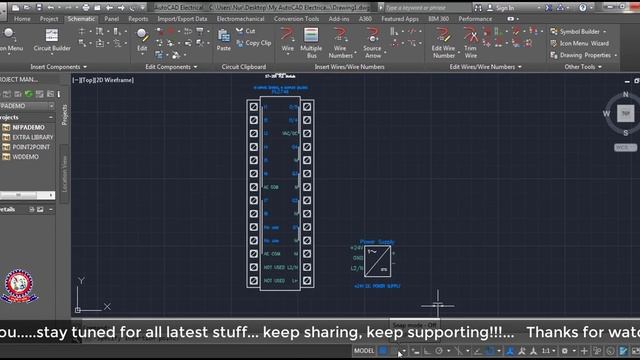Viewport: 640px width, 360px height.
Task: Open the Circuit Builder tool
Action: [x=52, y=40]
